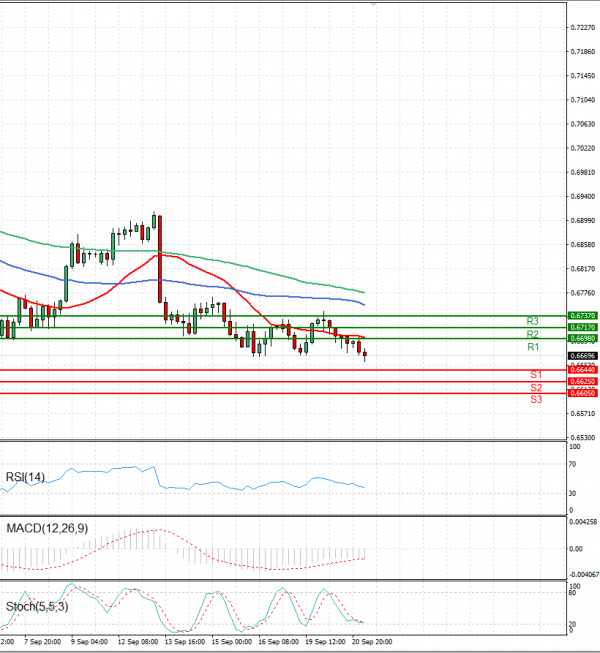Image resolution: width=600 pixels, height=653 pixels.
Task: Click the red 0.66440 price tag
Action: click(582, 370)
